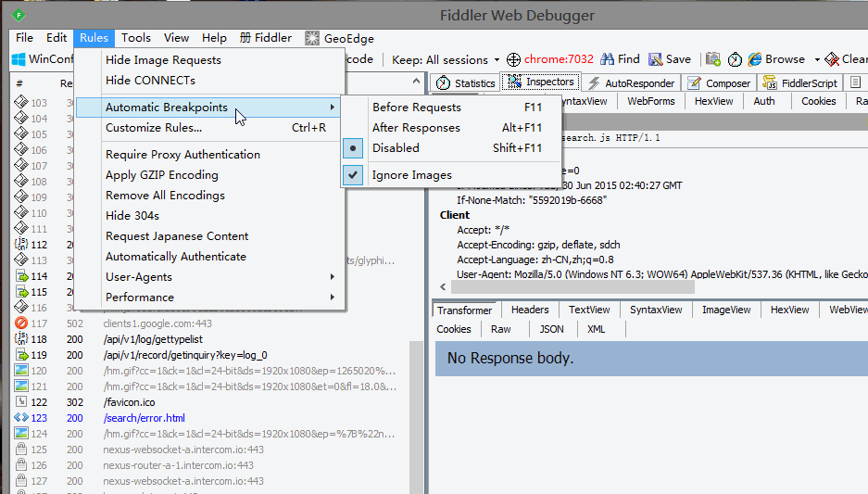Toggle Hide Image Requests rule
Viewport: 868px width, 494px height.
(x=208, y=60)
